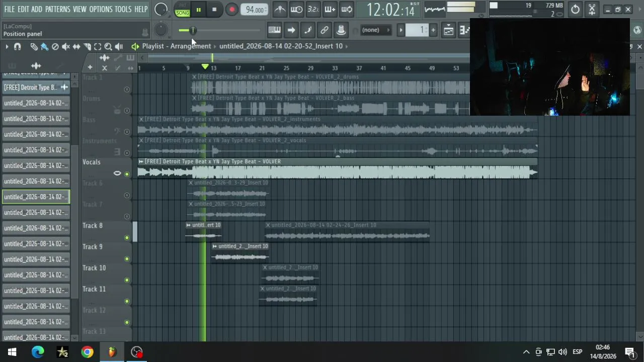Click the metronome icon
644x362 pixels.
(280, 10)
